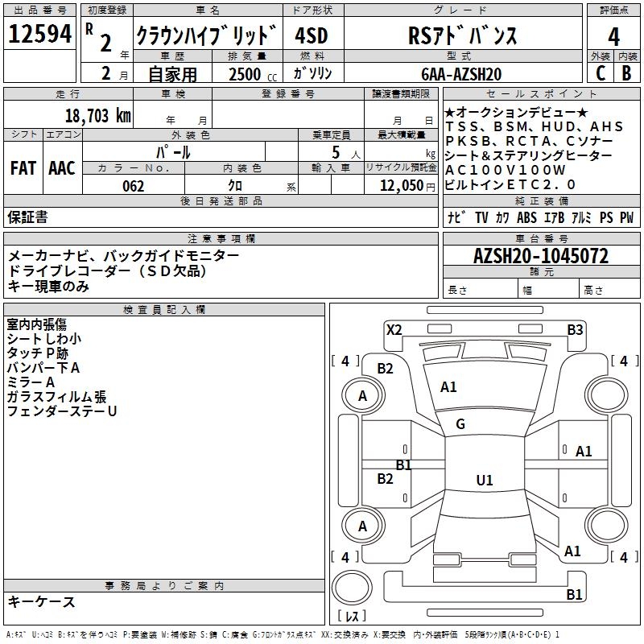Click the chassis number AZSH20-1045072
The width and height of the screenshot is (644, 644).
tap(540, 257)
